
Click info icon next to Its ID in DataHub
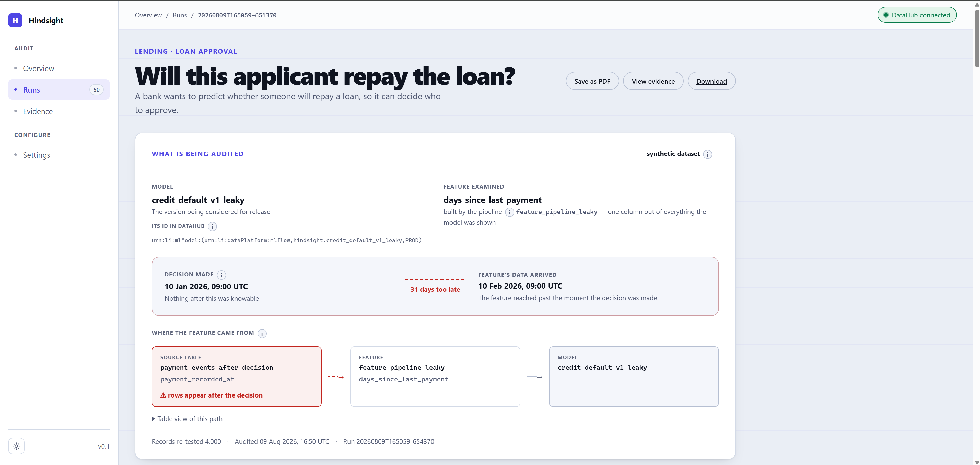pyautogui.click(x=212, y=226)
